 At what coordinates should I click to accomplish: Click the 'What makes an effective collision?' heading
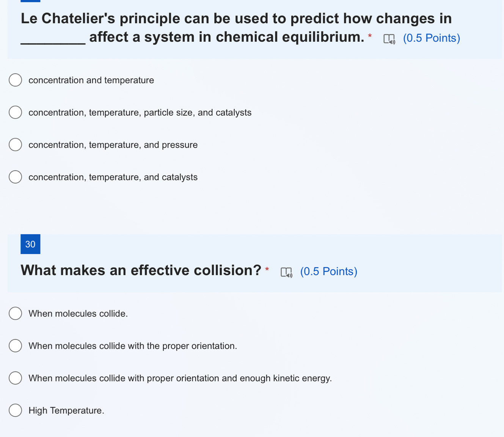[x=141, y=270]
